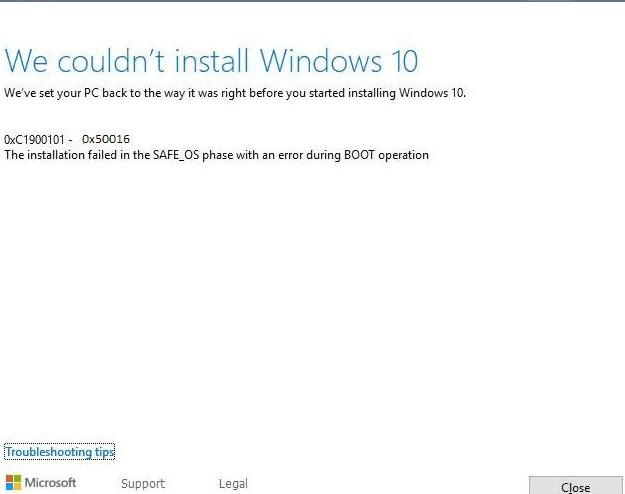Image resolution: width=625 pixels, height=494 pixels.
Task: Click the Microsoft wordmark text
Action: click(x=50, y=483)
